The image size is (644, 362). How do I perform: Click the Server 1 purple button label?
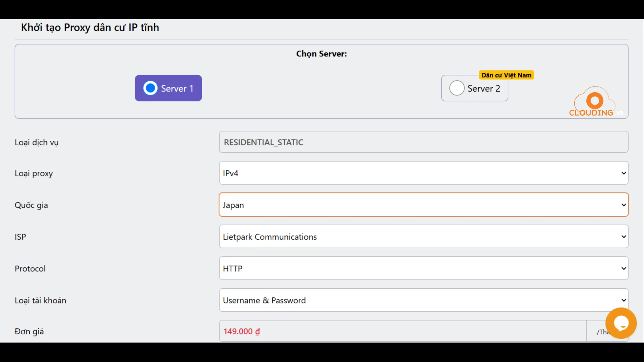pyautogui.click(x=177, y=88)
